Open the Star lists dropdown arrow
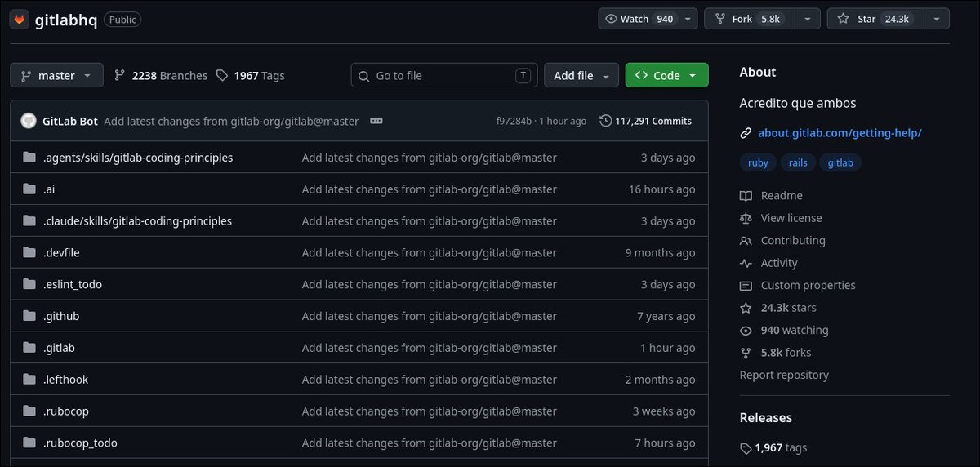This screenshot has width=980, height=467. point(936,19)
